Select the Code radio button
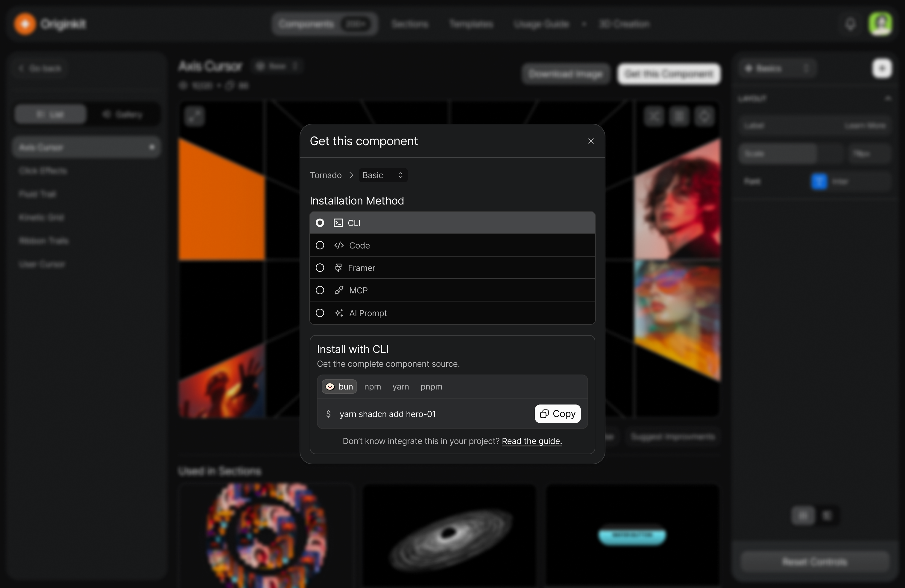 320,245
